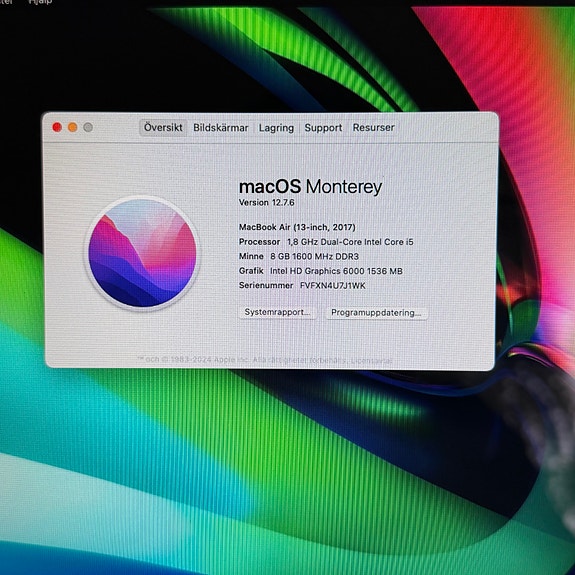Select the Lagring tab

(x=276, y=128)
